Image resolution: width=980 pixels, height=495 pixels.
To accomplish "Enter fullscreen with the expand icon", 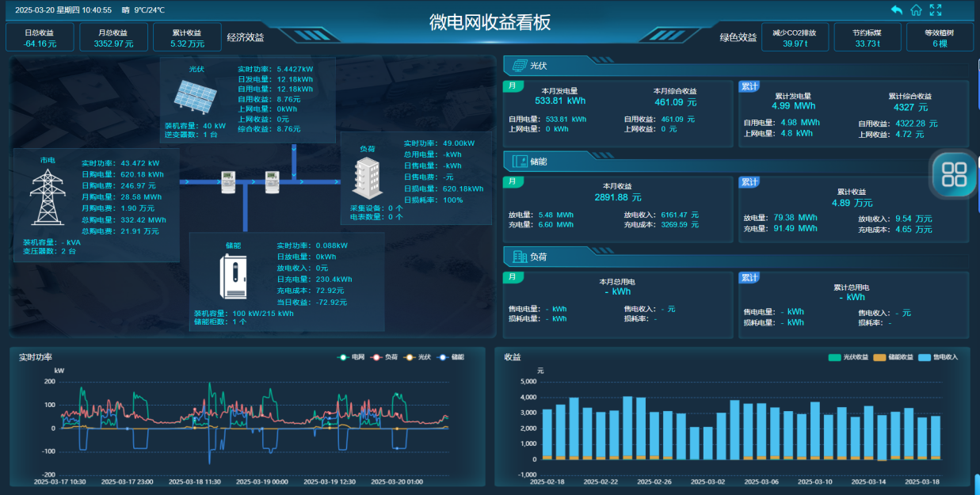I will (x=936, y=10).
